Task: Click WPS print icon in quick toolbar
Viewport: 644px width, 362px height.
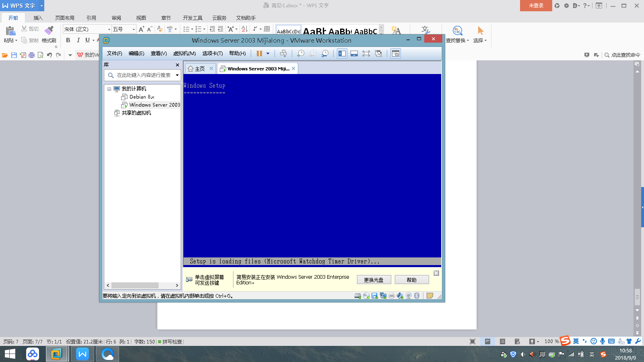Action: point(31,55)
